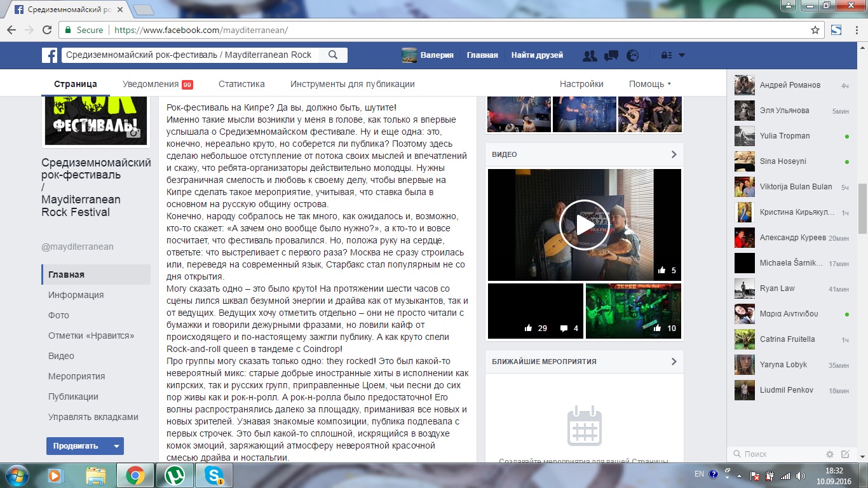Open chat with Ryan Law
Viewport: 868px width, 488px height.
792,288
